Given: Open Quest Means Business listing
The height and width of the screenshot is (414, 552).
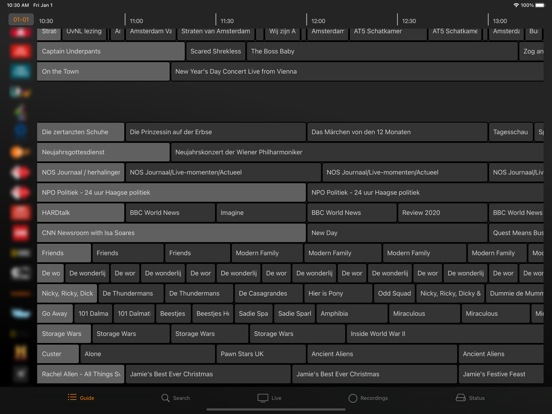Looking at the screenshot, I should pyautogui.click(x=516, y=233).
